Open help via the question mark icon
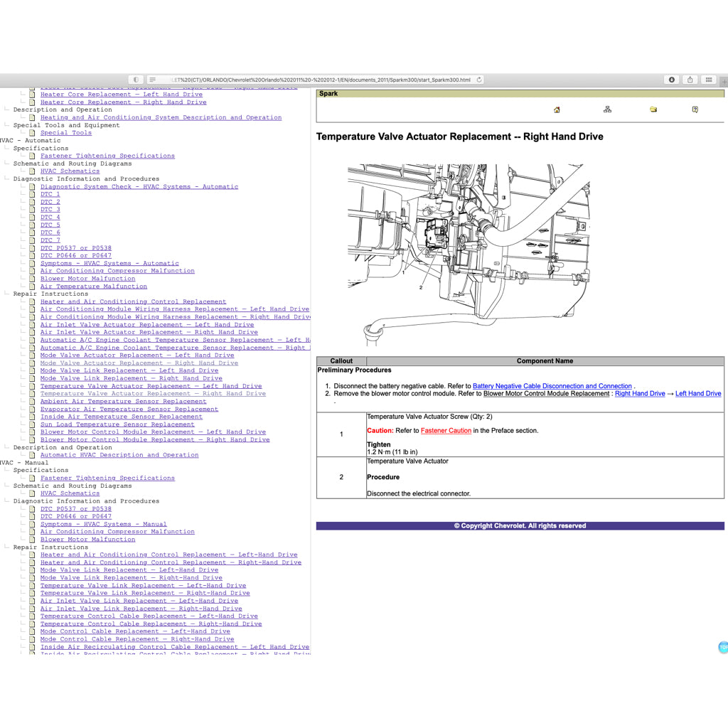 click(695, 109)
